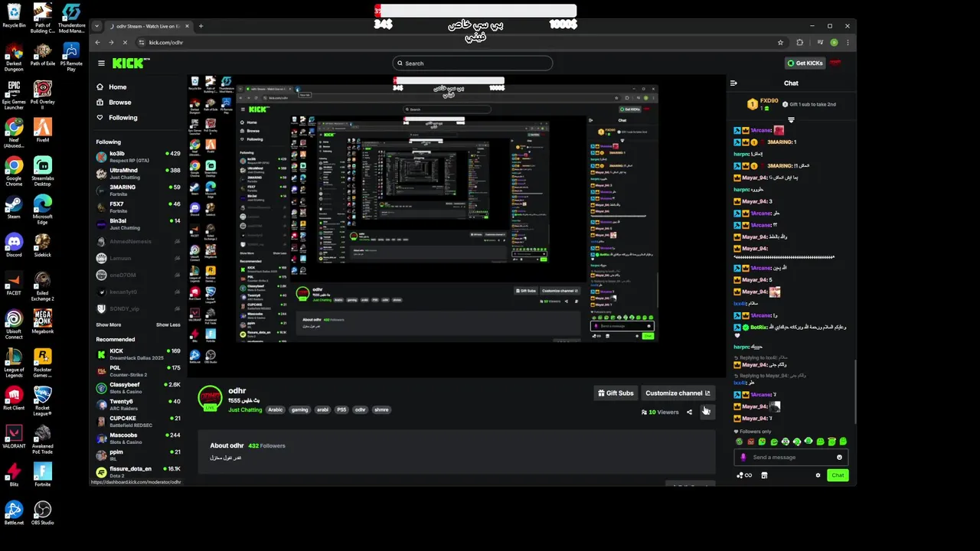
Task: Open VALORANT desktop shortcut
Action: click(x=14, y=436)
